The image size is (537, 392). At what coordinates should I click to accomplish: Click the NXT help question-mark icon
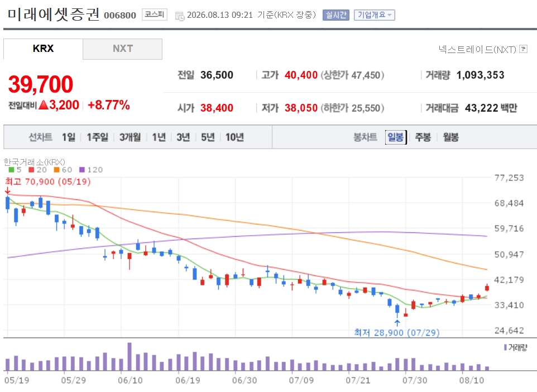[x=523, y=49]
